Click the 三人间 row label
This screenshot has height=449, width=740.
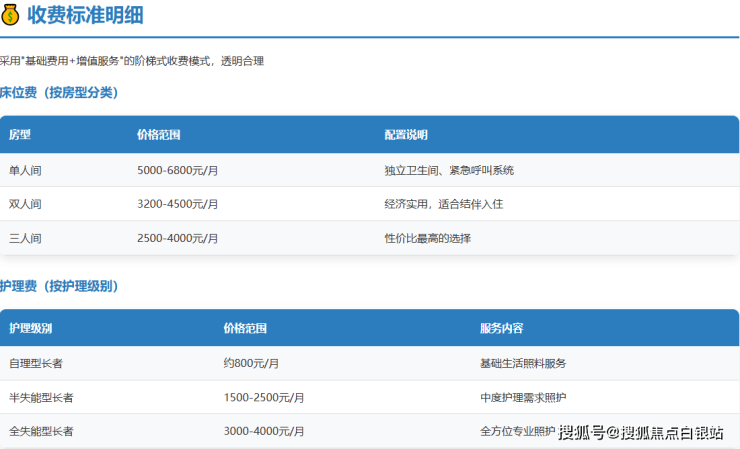(x=25, y=238)
